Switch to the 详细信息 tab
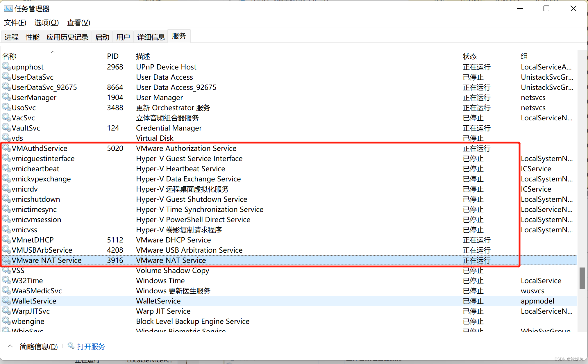This screenshot has width=588, height=364. (151, 37)
